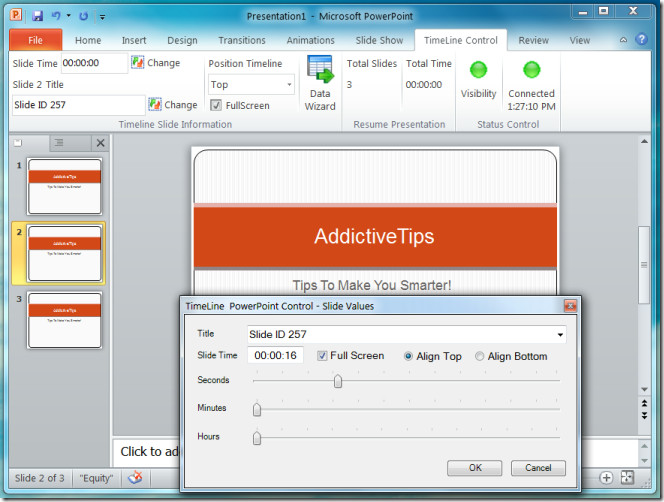Go to next slide double arrow

tap(644, 416)
